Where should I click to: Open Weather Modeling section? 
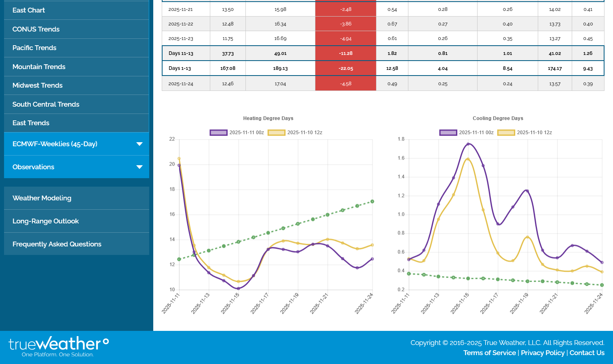[42, 198]
